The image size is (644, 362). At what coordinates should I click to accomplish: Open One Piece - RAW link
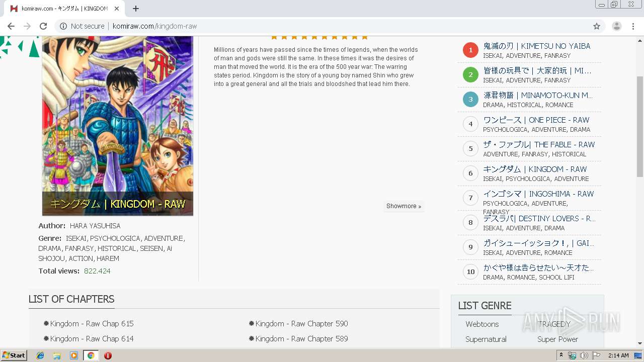[x=536, y=120]
